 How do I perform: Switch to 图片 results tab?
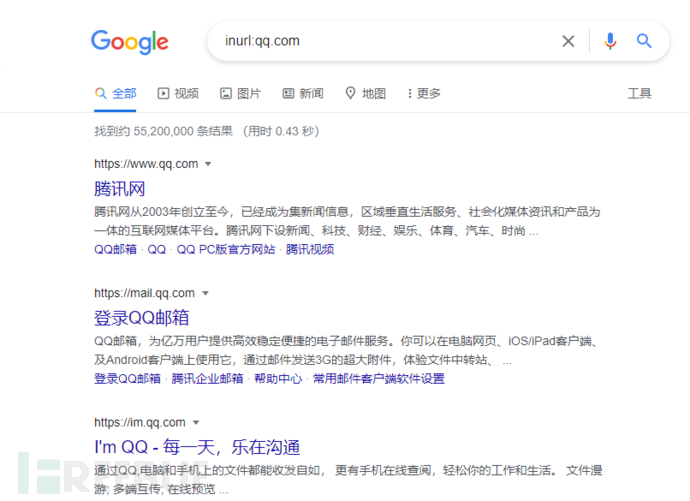pyautogui.click(x=240, y=94)
